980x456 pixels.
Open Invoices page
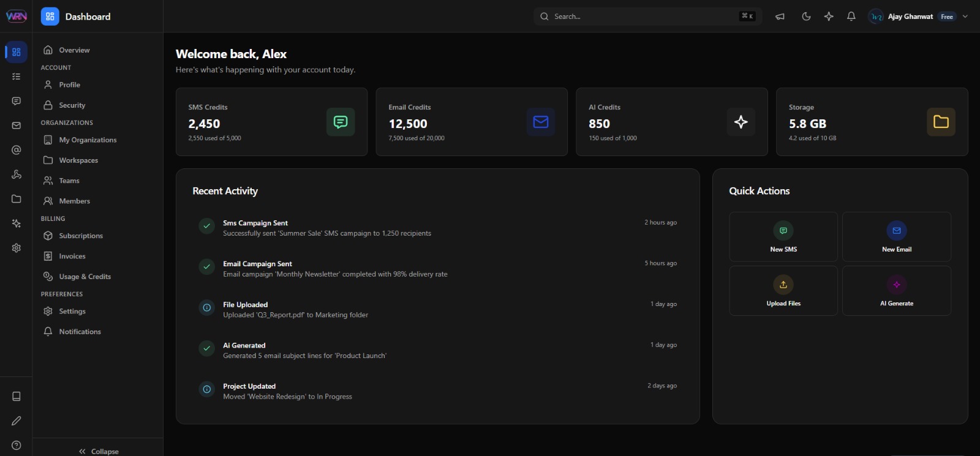[98, 256]
